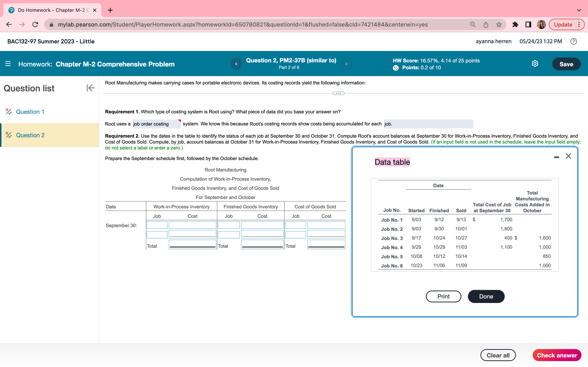Bookmark this page with the star icon
The width and height of the screenshot is (588, 367).
499,24
